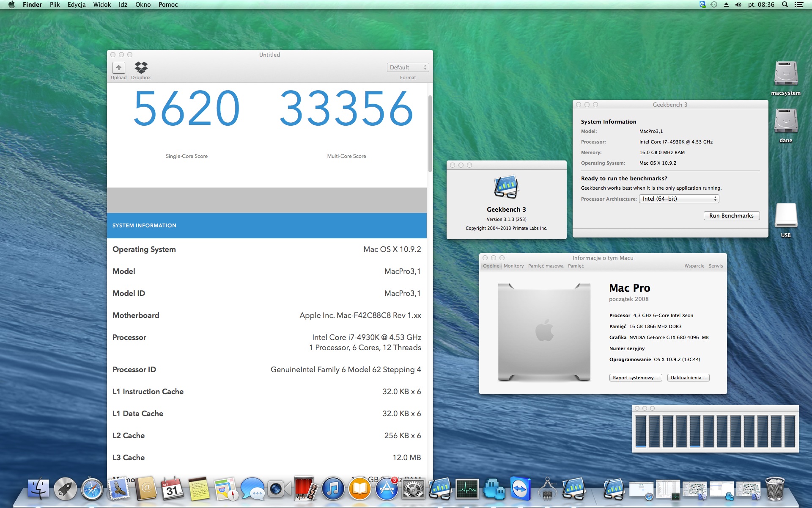Open Calendar from the Dock

[172, 489]
